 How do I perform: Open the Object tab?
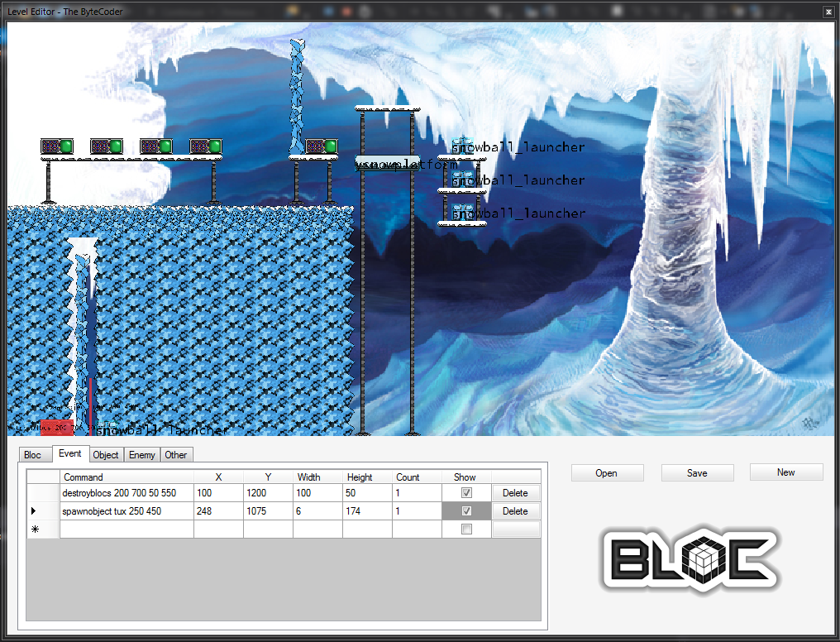[x=106, y=455]
